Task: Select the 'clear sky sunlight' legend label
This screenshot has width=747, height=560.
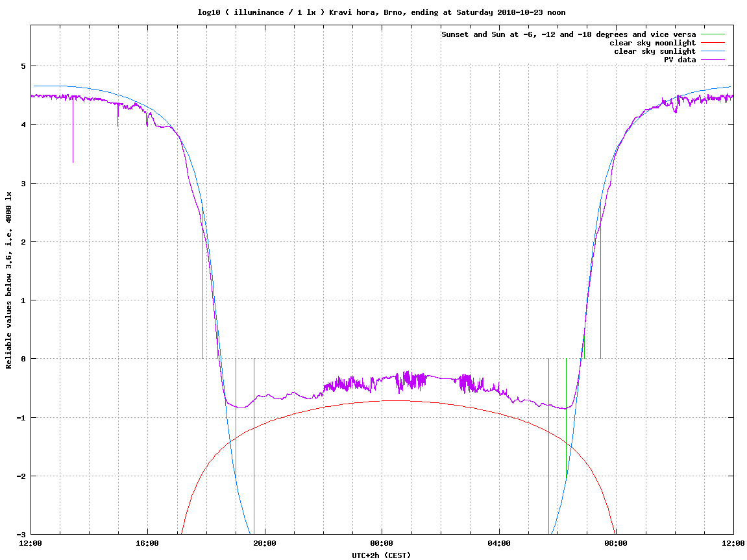Action: 655,51
